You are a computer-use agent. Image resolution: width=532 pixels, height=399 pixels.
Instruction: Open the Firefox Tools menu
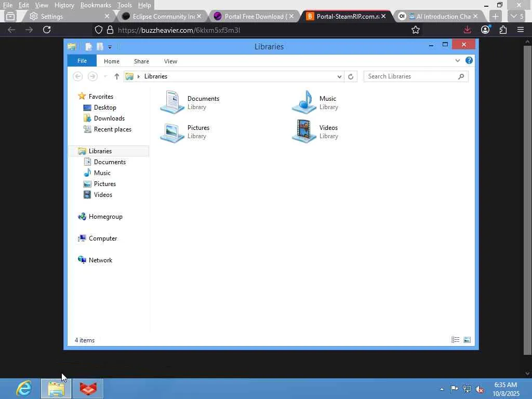click(125, 5)
